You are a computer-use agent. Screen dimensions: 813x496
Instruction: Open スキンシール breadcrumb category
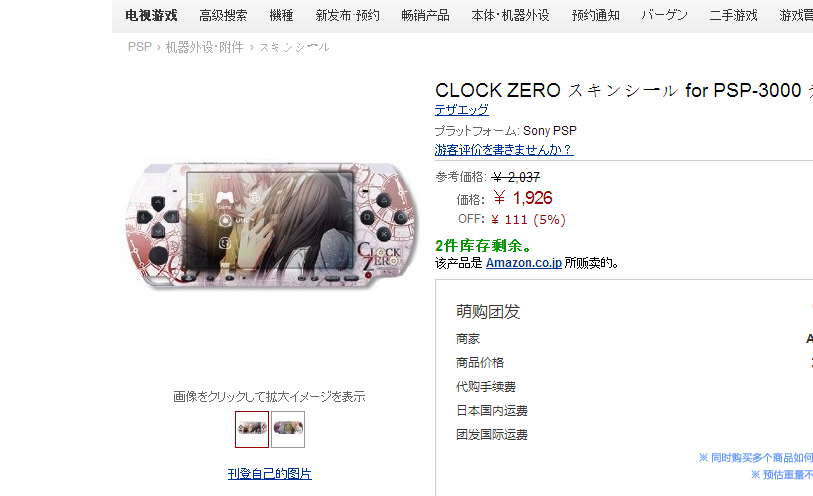tap(294, 47)
